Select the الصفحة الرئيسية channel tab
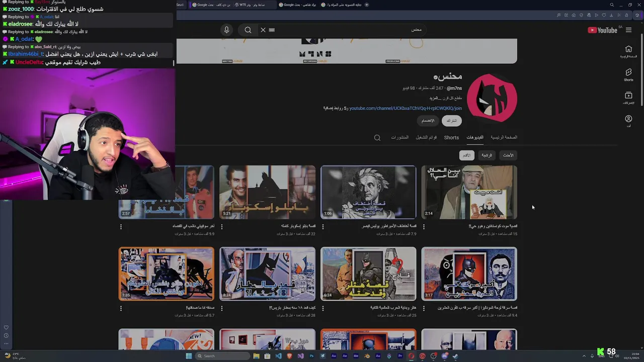Image resolution: width=644 pixels, height=362 pixels. [504, 137]
